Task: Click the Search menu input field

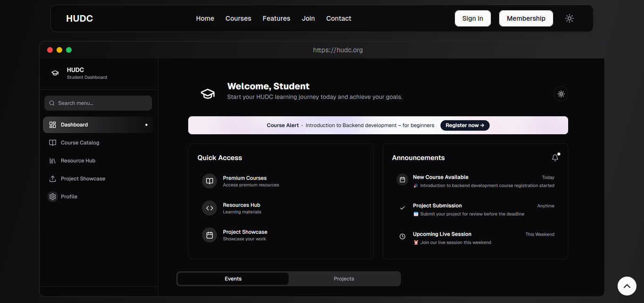Action: (x=98, y=103)
